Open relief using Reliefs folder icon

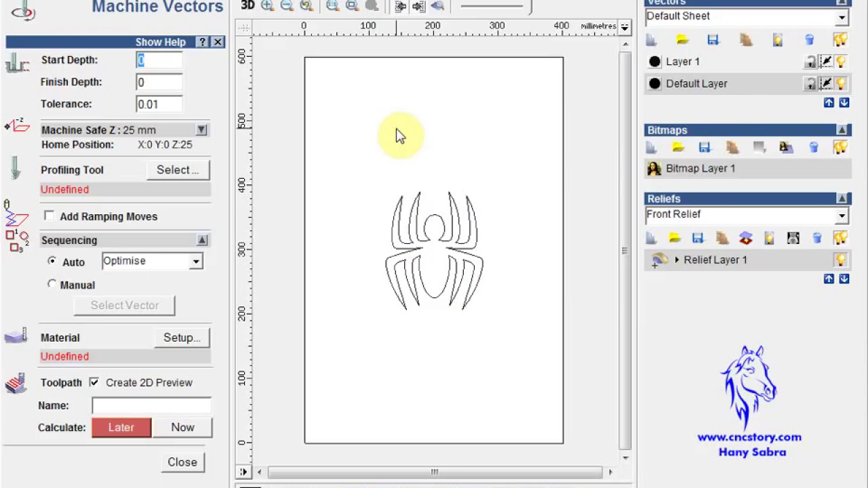tap(675, 238)
